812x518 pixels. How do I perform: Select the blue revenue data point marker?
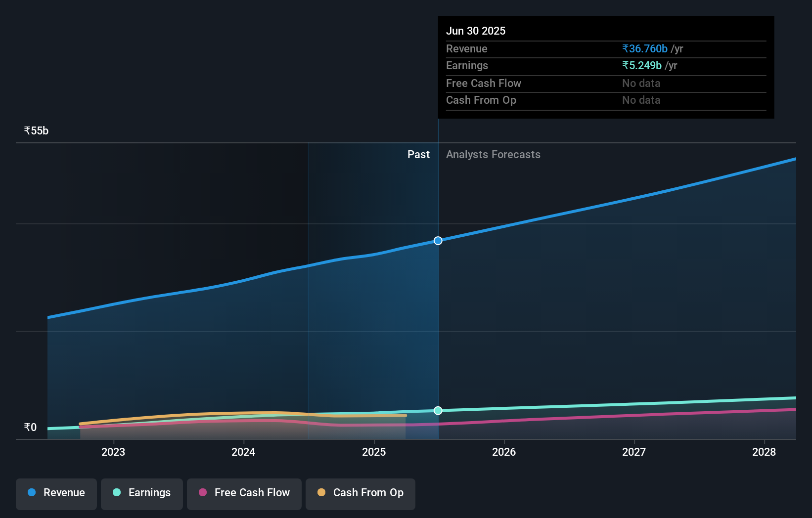pyautogui.click(x=438, y=241)
